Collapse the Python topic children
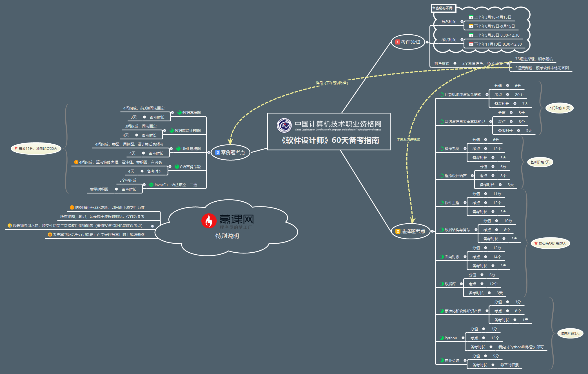588x374 pixels. click(x=463, y=338)
